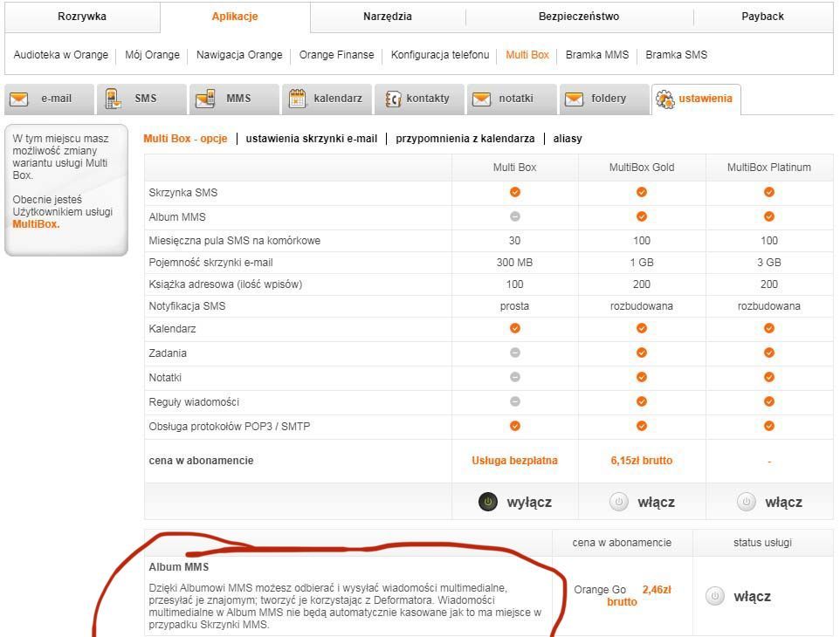This screenshot has height=637, width=840.
Task: Open the kalendarz calendar icon
Action: 298,99
